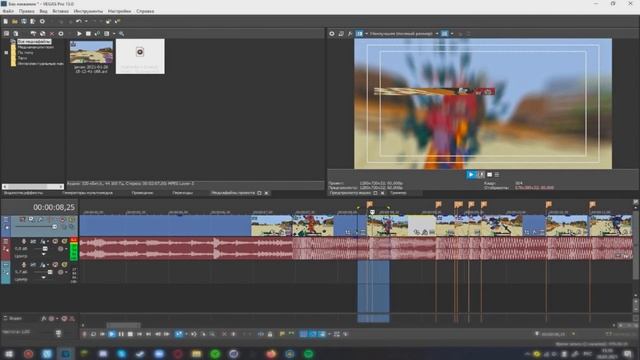Screen dimensions: 640x360
Task: Select the envelope edit tool
Action: click(193, 334)
